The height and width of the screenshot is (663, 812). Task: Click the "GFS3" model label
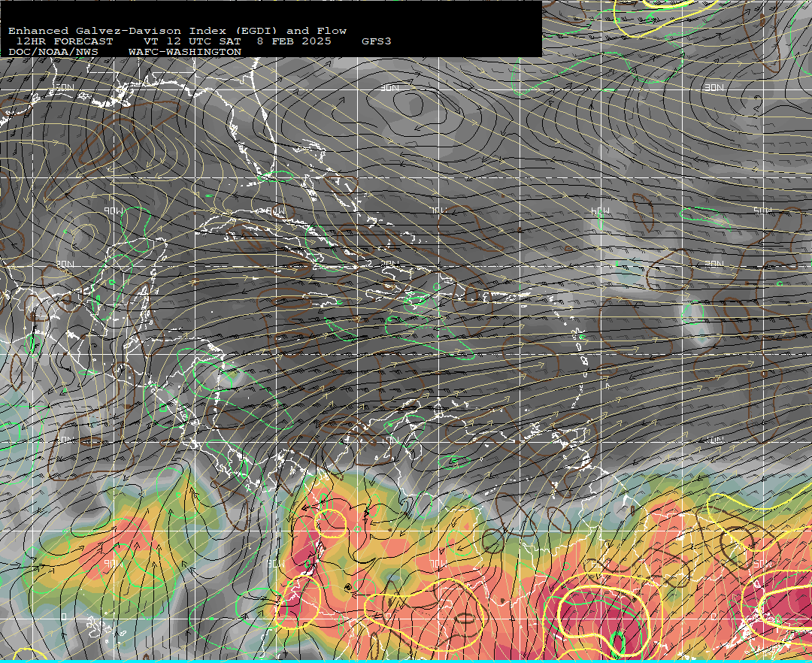click(377, 41)
